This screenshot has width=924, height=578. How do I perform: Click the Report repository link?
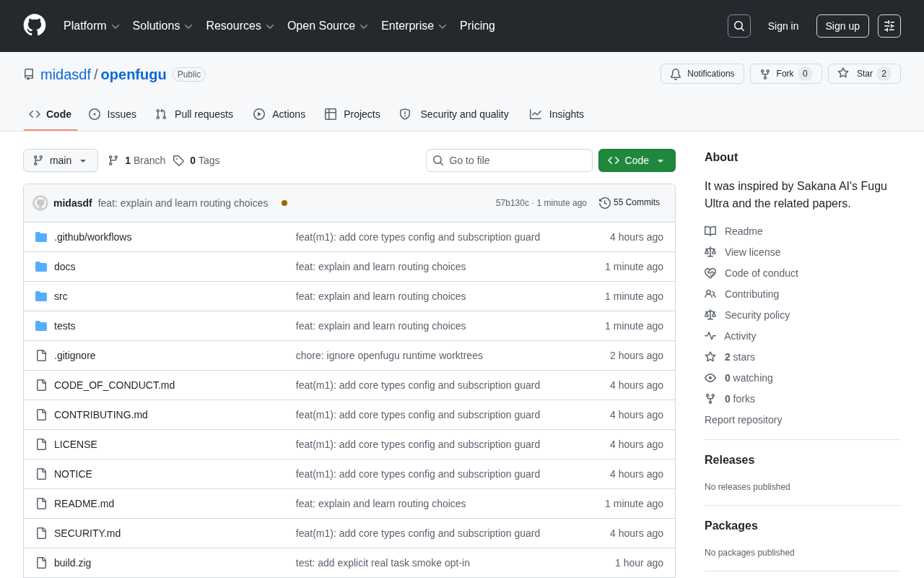point(743,420)
